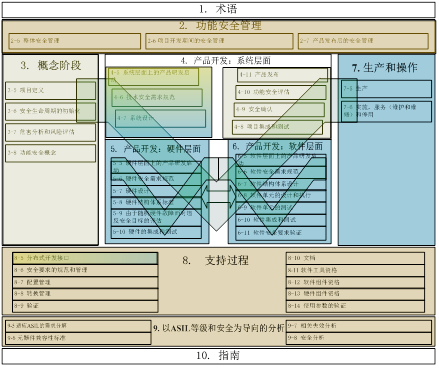Select the '4-7 系统设计' box
The height and width of the screenshot is (368, 439).
point(160,118)
